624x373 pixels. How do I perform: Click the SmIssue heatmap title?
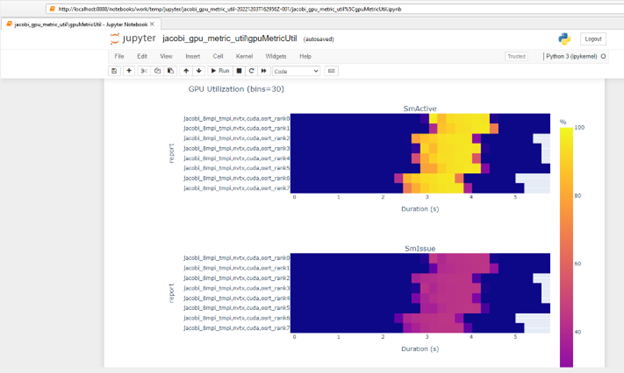[x=420, y=248]
